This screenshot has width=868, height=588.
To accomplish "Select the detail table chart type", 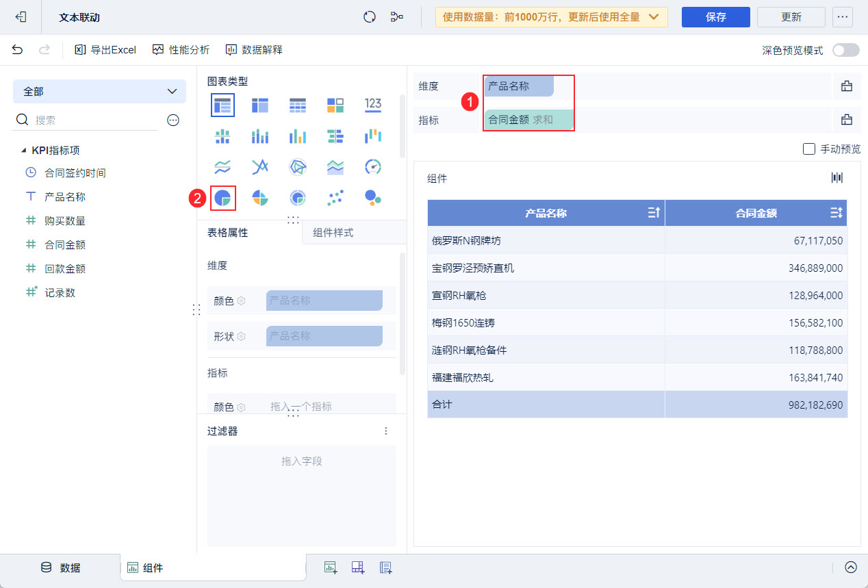I will tap(298, 105).
